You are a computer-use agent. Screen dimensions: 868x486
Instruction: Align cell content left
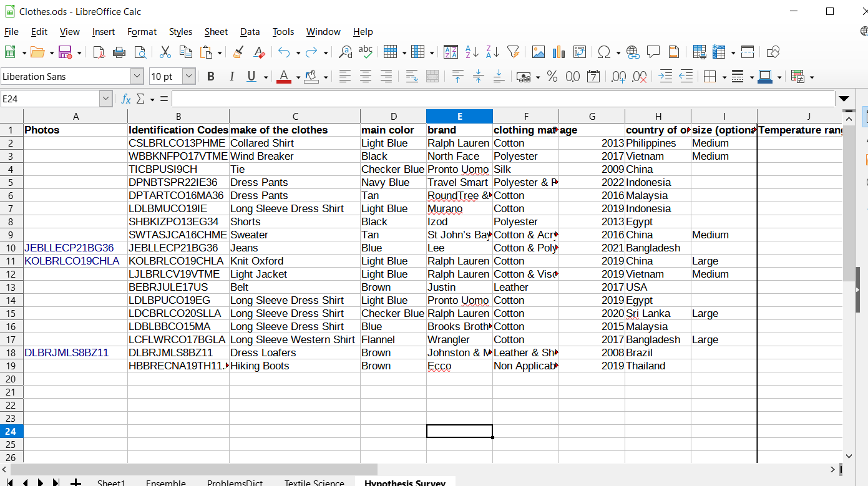tap(345, 76)
